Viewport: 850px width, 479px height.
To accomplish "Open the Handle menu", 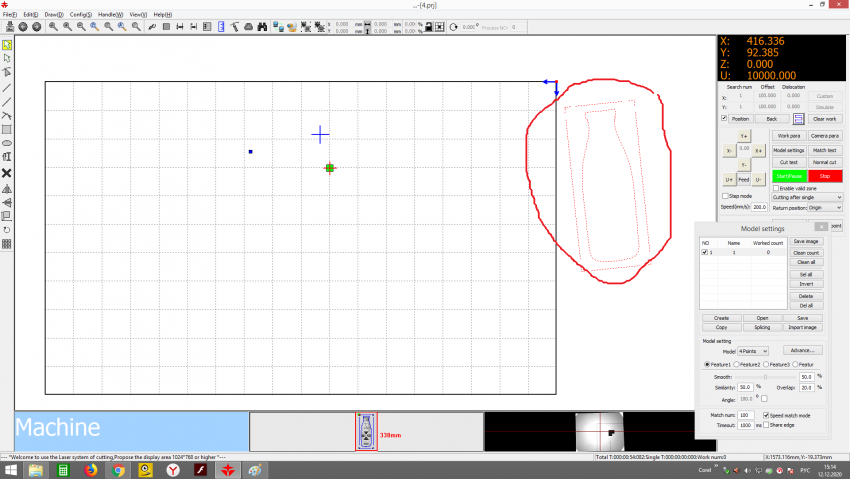I will pos(111,15).
